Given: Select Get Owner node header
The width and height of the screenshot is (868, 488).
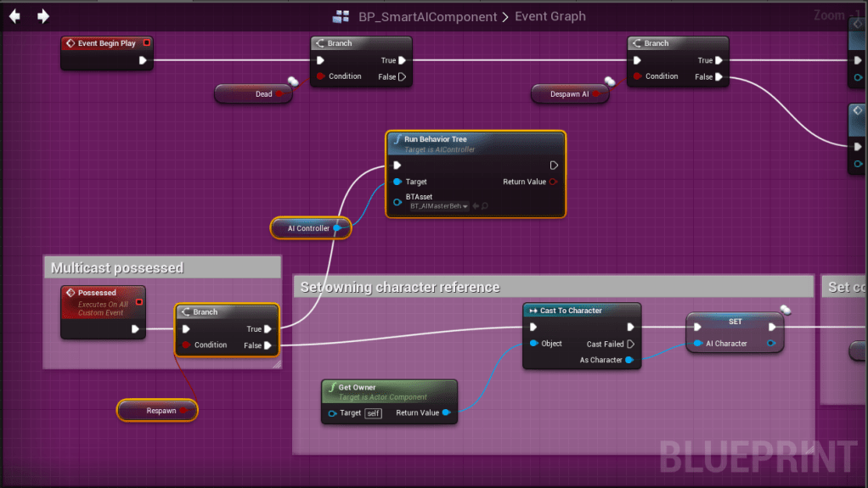Looking at the screenshot, I should [x=389, y=391].
